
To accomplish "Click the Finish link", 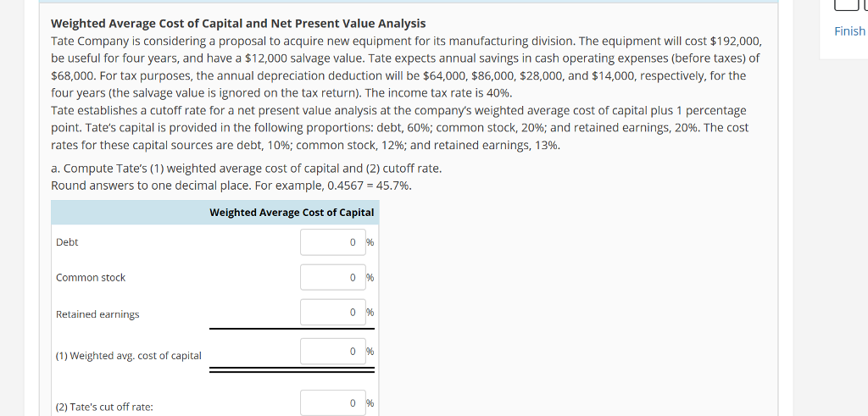I will pos(849,31).
